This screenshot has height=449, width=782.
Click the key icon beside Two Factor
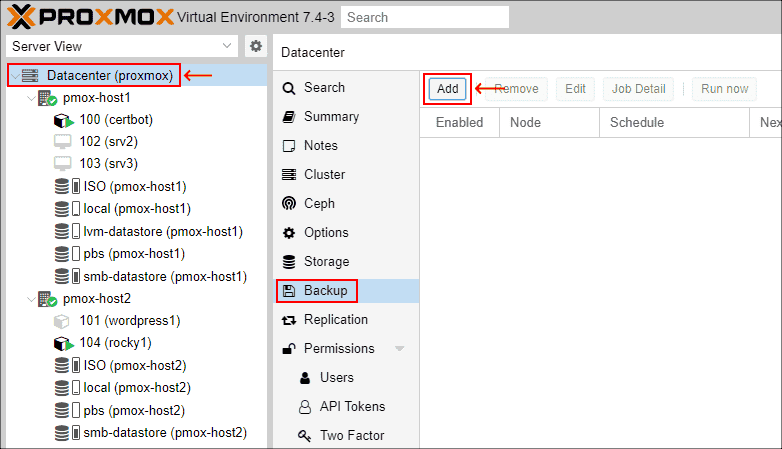(305, 436)
